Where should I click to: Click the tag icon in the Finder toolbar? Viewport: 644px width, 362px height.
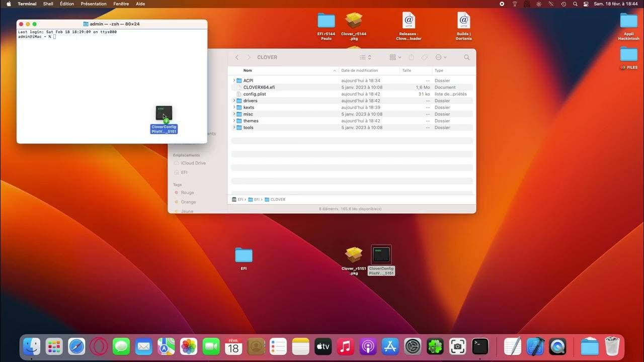tap(425, 57)
